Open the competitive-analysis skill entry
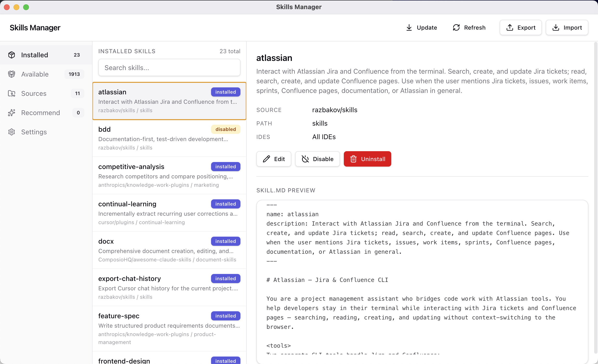 click(169, 175)
